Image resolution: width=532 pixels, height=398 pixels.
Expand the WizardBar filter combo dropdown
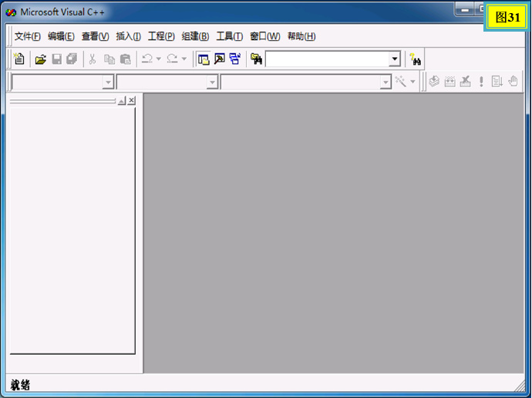coord(212,82)
